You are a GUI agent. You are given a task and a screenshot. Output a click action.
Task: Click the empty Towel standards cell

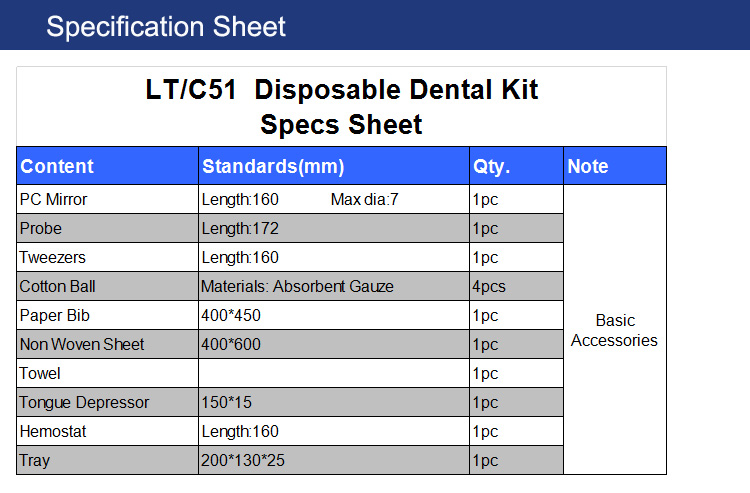point(334,373)
